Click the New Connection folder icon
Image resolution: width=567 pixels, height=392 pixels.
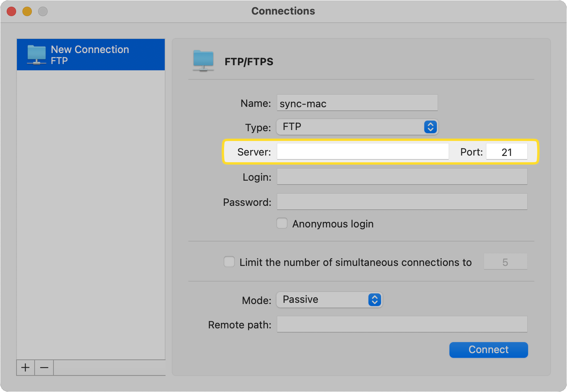tap(36, 55)
